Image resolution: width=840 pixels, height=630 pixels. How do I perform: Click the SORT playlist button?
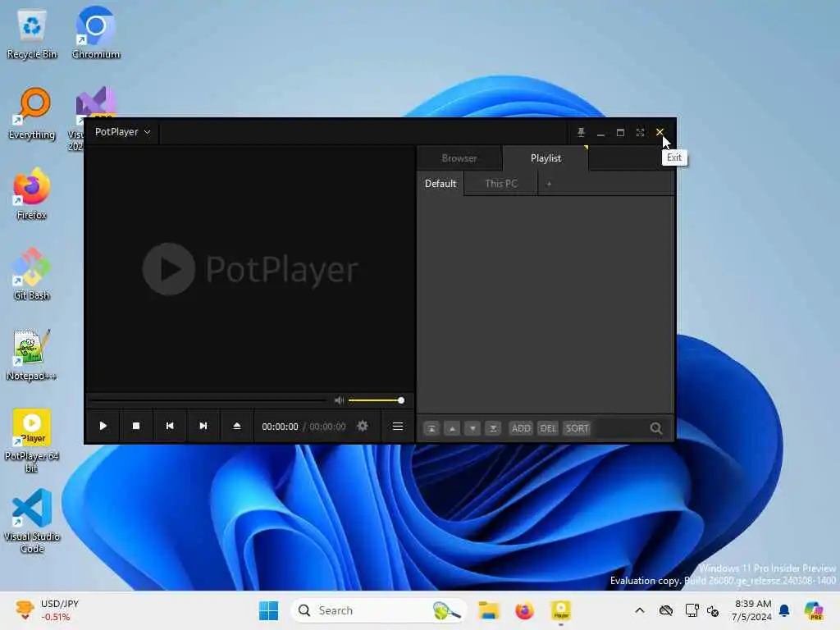click(577, 428)
